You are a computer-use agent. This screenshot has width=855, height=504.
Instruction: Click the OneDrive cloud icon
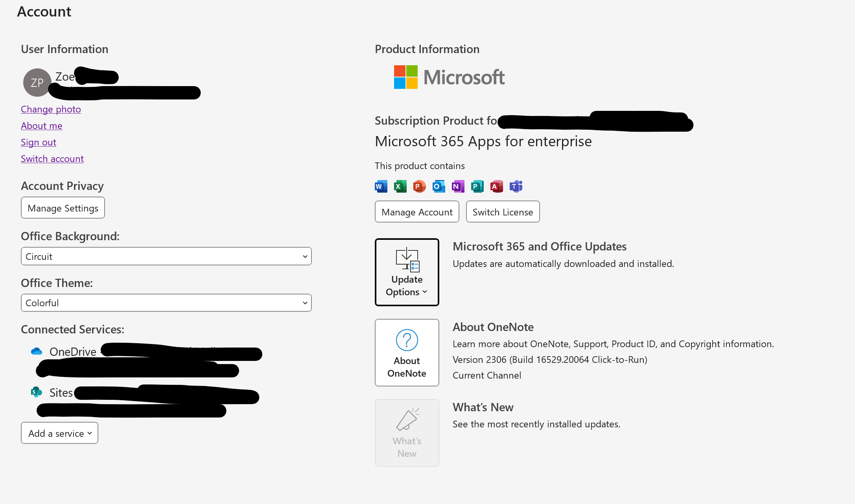[37, 351]
